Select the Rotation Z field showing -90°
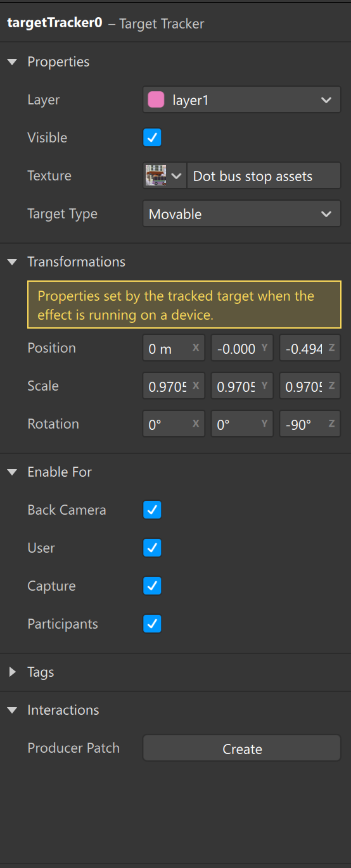Image resolution: width=351 pixels, height=868 pixels. [310, 424]
